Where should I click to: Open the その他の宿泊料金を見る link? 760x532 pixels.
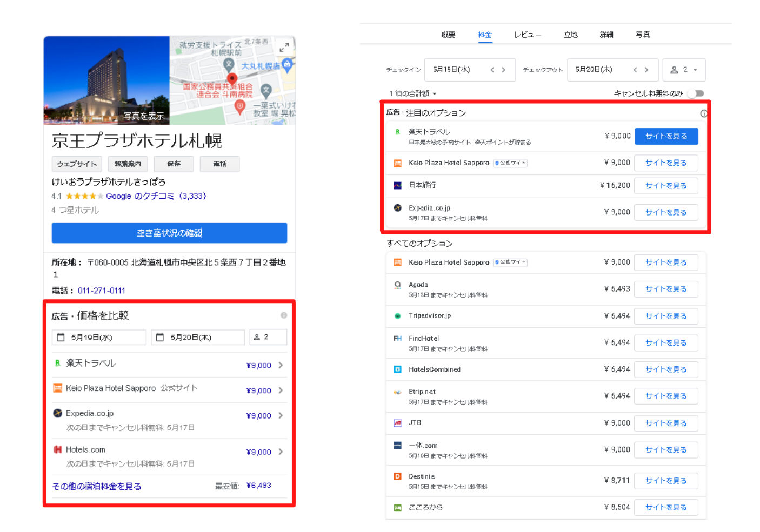point(97,487)
